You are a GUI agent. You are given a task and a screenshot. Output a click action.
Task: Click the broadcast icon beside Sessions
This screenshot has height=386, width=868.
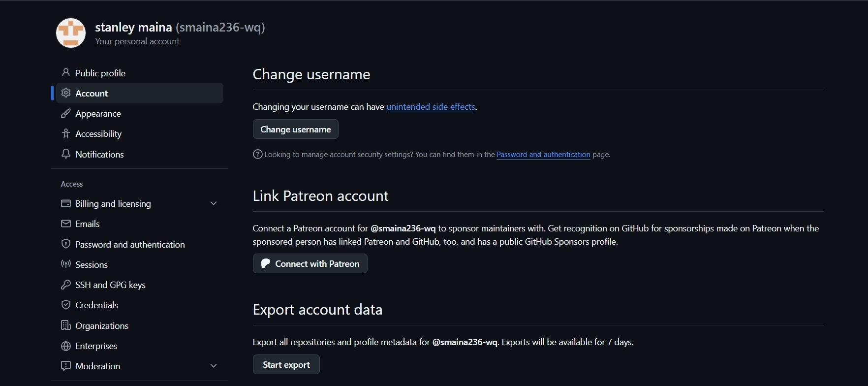pos(65,264)
